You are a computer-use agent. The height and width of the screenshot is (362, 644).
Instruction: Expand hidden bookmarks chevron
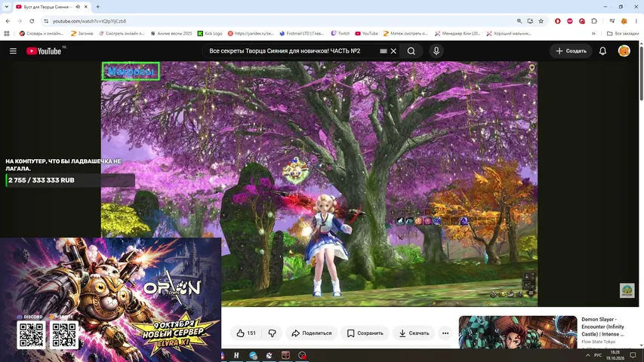point(593,33)
